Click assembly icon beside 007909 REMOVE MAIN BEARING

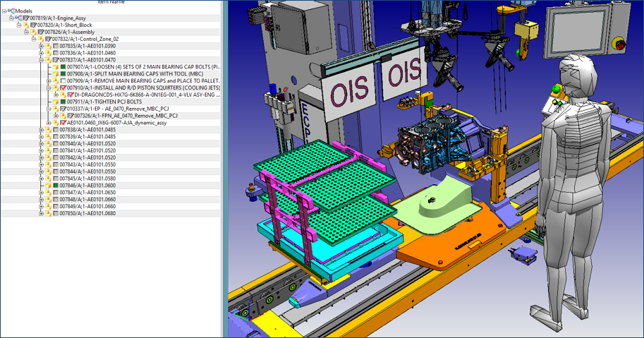pyautogui.click(x=56, y=81)
